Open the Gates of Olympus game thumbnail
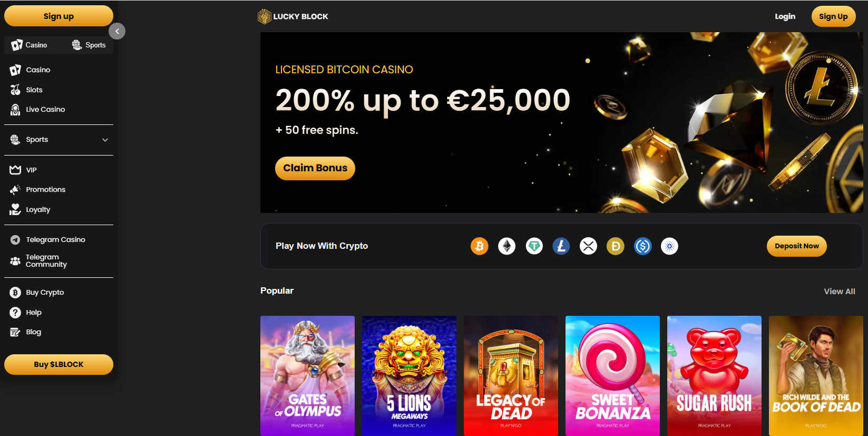The height and width of the screenshot is (436, 868). (307, 376)
